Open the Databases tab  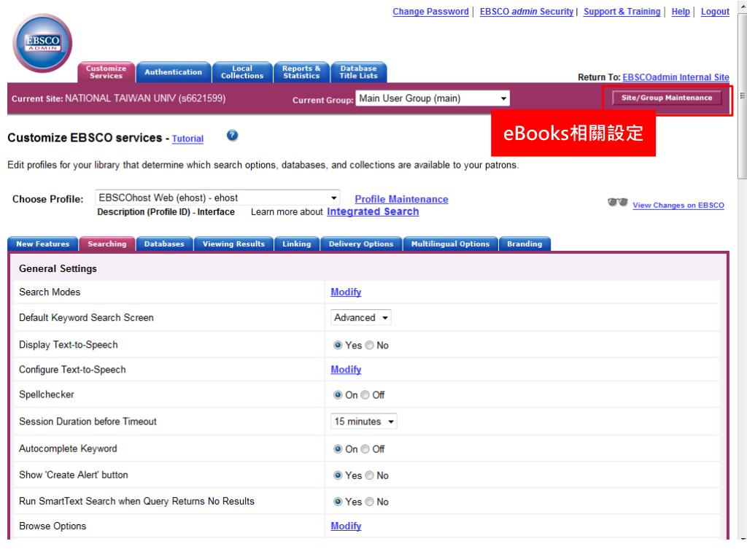[x=164, y=244]
